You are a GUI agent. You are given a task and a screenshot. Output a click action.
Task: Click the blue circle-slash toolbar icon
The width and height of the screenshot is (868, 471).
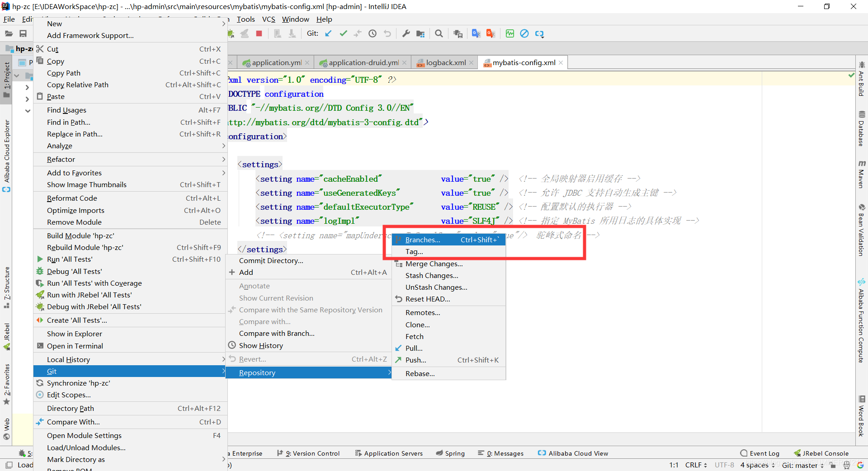(524, 33)
